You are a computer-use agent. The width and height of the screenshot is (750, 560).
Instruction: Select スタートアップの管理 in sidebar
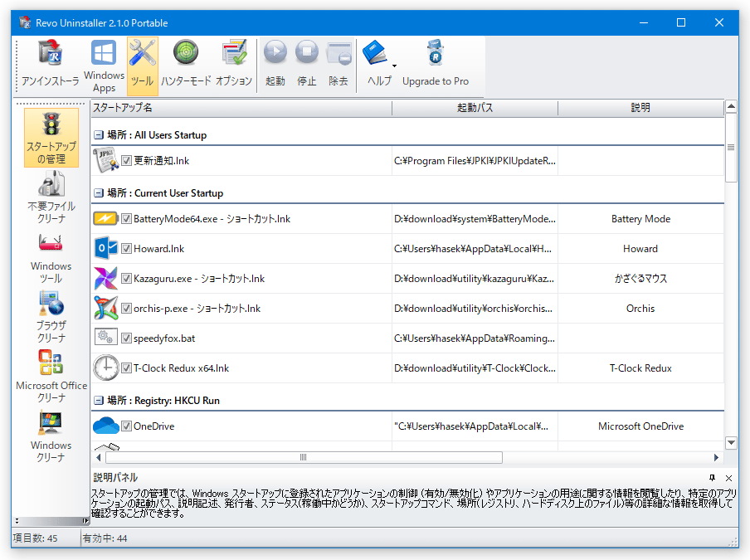click(51, 138)
